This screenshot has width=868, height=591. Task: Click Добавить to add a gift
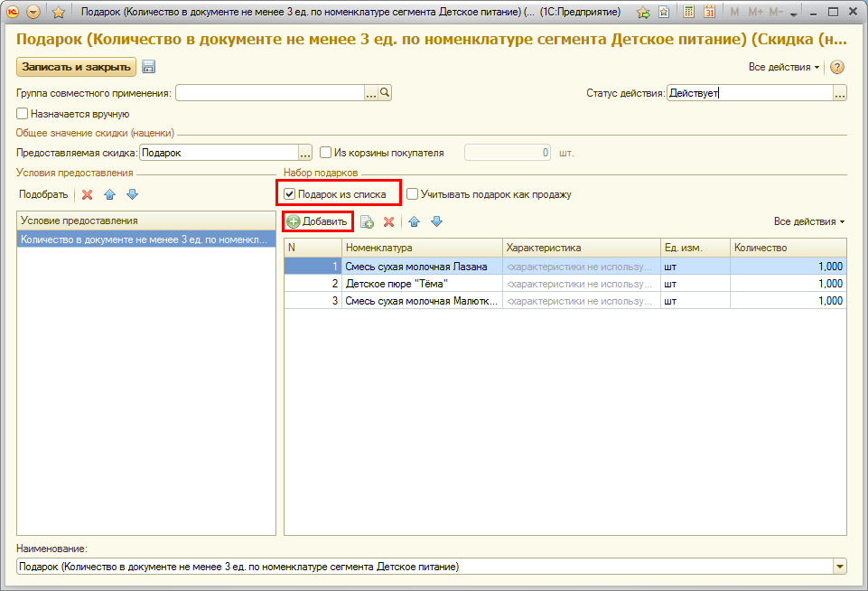[x=317, y=221]
